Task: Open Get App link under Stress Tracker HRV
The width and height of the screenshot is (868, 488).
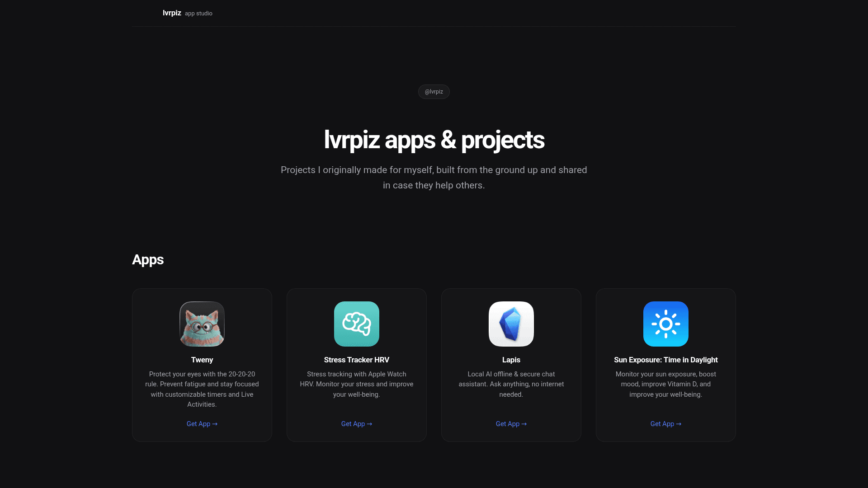Action: 357,424
